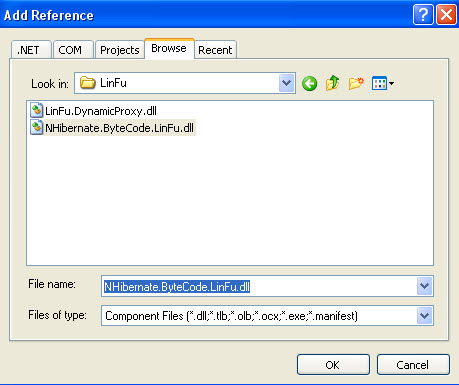The height and width of the screenshot is (385, 459).
Task: Click the Look in label
Action: [x=50, y=84]
